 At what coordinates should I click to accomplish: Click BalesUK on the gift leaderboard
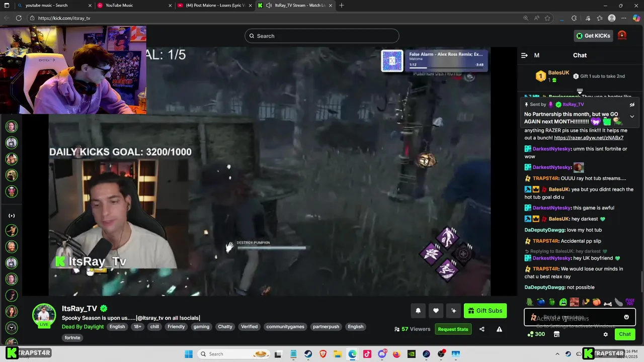558,73
